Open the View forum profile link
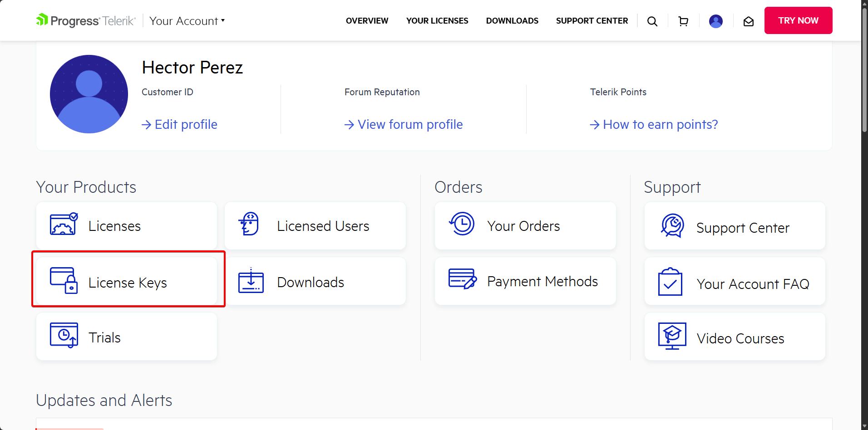 [x=404, y=124]
